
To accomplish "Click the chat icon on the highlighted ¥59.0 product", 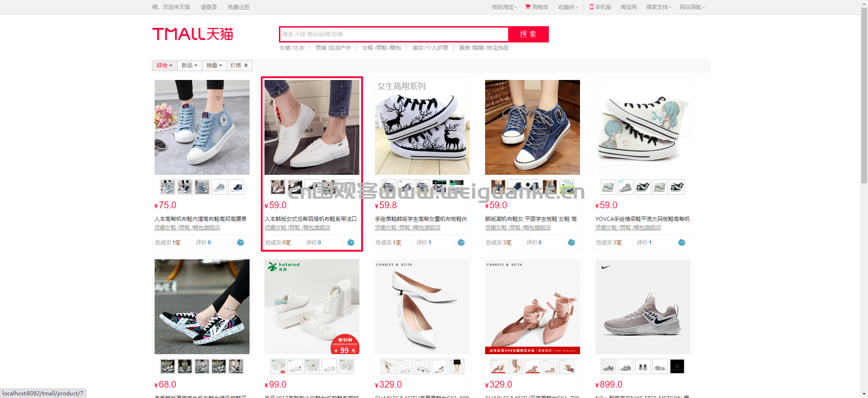I will pyautogui.click(x=351, y=243).
